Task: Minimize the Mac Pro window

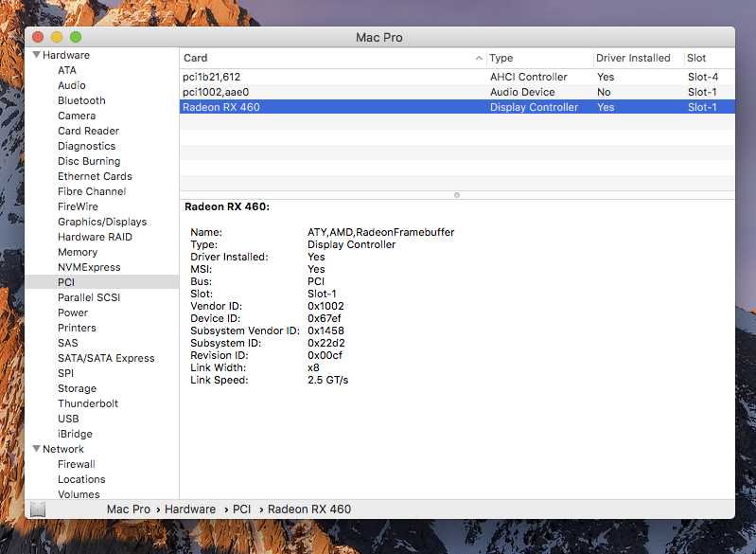Action: point(57,37)
